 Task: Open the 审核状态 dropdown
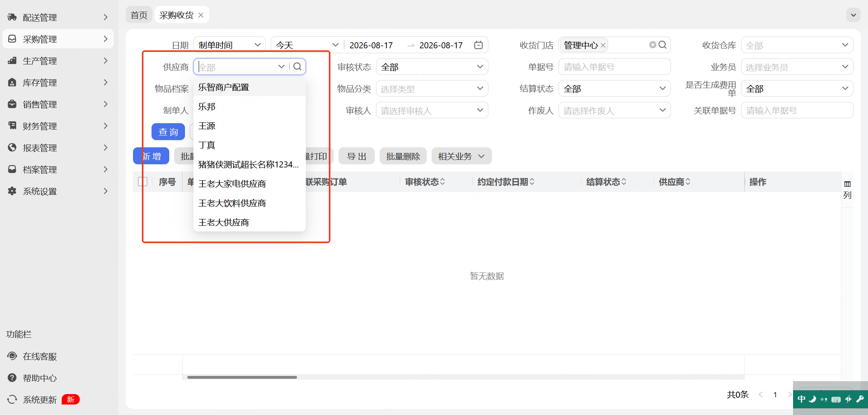pos(432,67)
